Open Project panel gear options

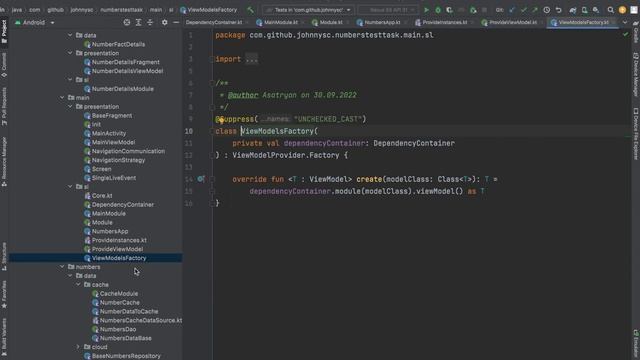(164, 22)
